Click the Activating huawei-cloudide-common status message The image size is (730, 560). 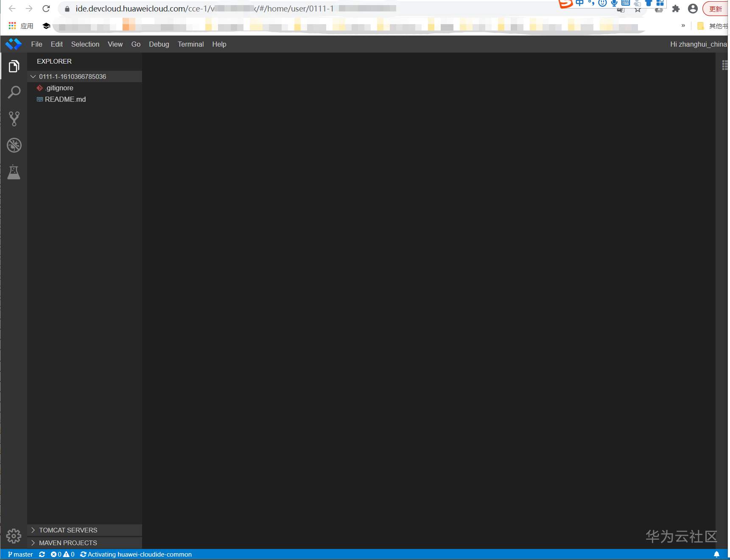(x=136, y=554)
